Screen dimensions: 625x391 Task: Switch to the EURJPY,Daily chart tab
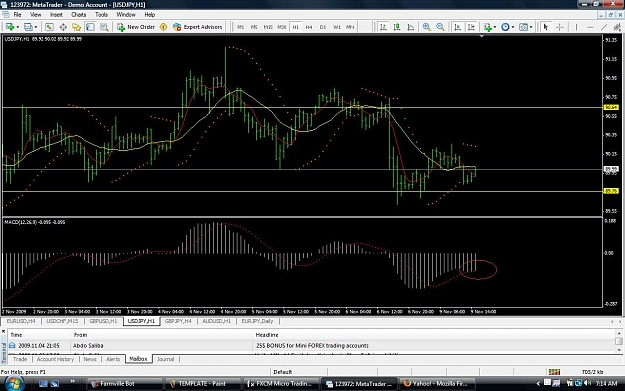257,321
